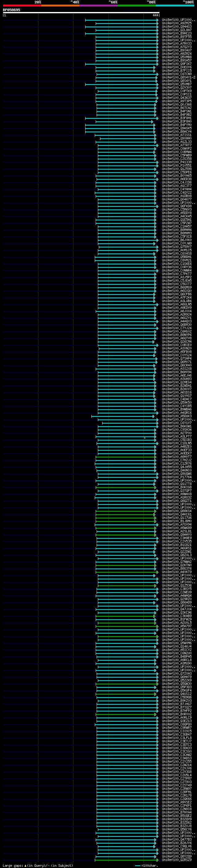Select hit label UniRef100_Q477B3
The width and height of the screenshot is (197, 868).
177,840
